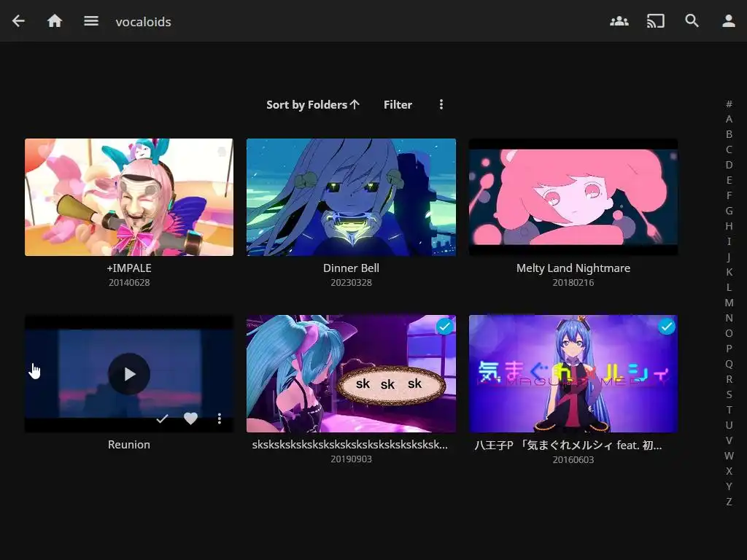Image resolution: width=747 pixels, height=560 pixels.
Task: Click the Melty Land Nightmare title
Action: 573,268
